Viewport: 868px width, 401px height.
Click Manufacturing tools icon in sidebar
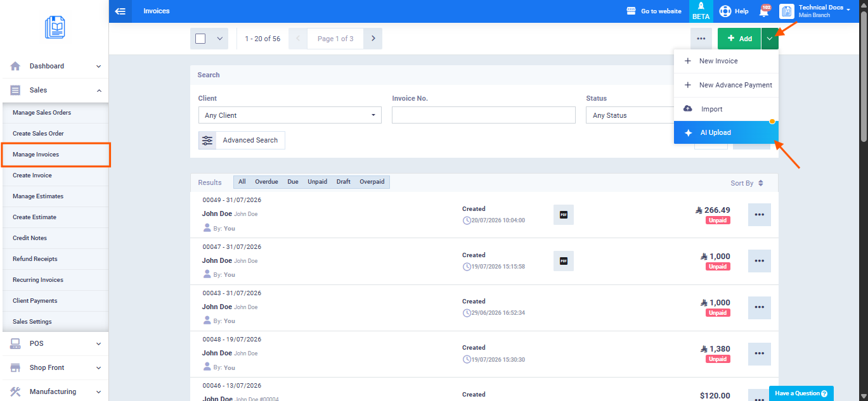(16, 391)
